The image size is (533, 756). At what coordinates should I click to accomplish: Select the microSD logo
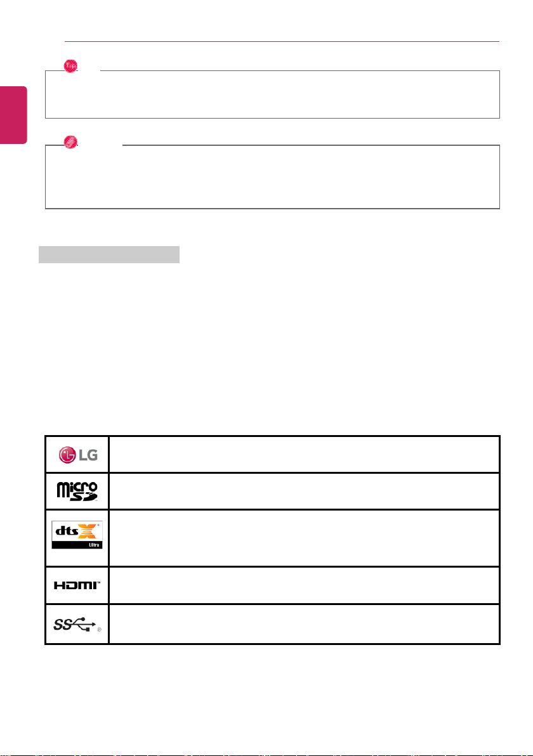coord(77,492)
